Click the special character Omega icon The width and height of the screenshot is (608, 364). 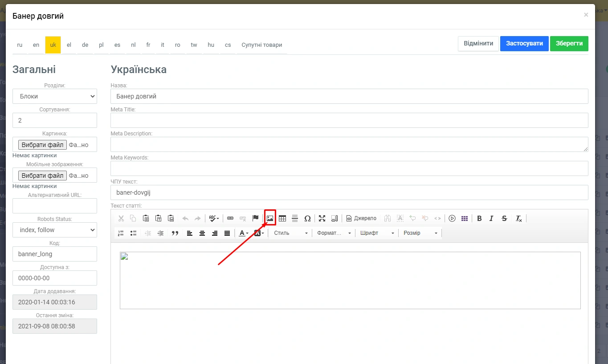point(307,218)
